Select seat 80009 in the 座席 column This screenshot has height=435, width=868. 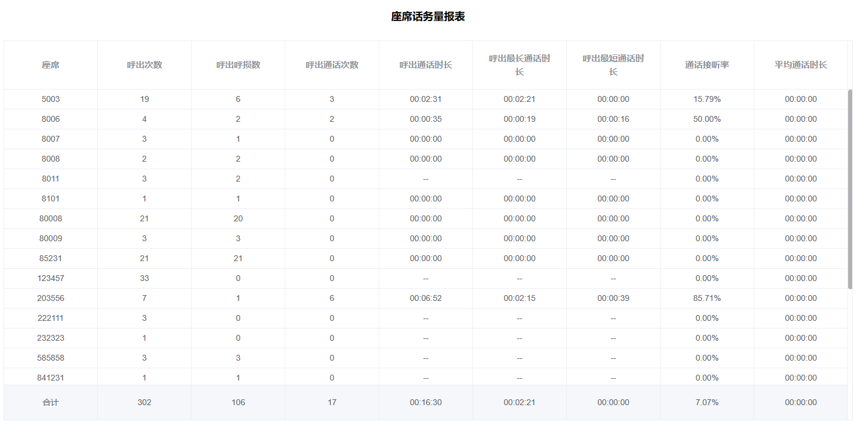(x=50, y=239)
